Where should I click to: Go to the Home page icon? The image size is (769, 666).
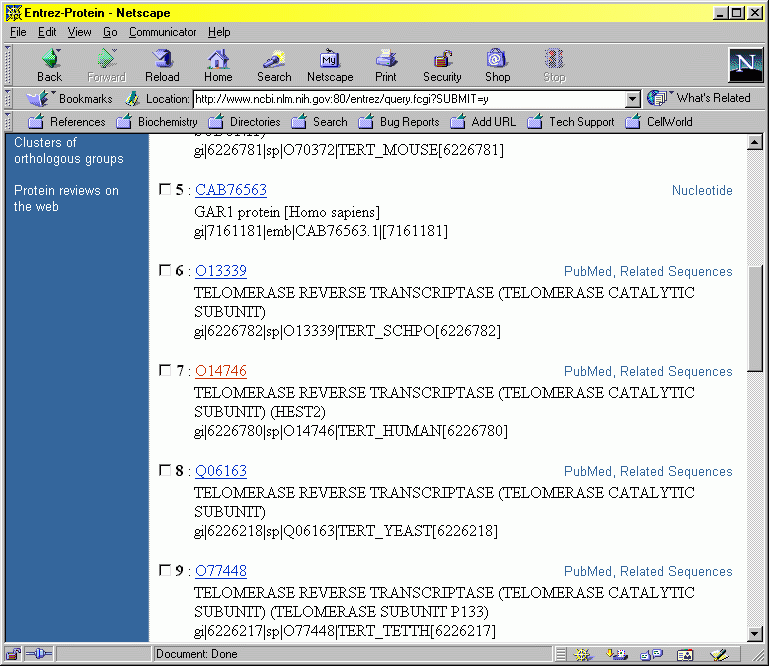[218, 66]
